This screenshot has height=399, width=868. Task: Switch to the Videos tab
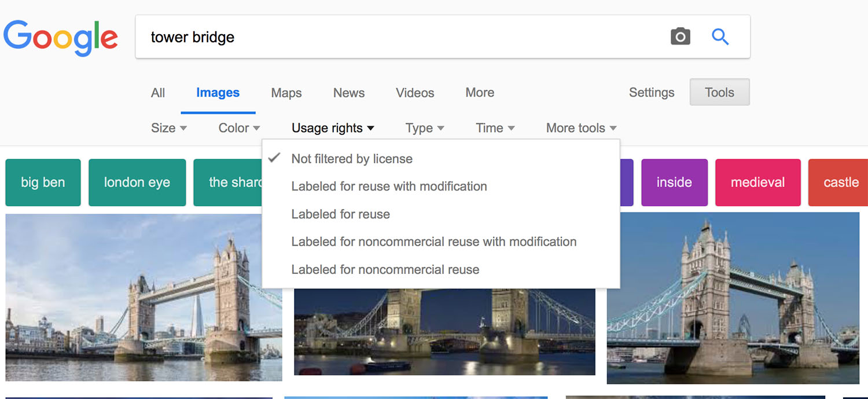coord(415,93)
